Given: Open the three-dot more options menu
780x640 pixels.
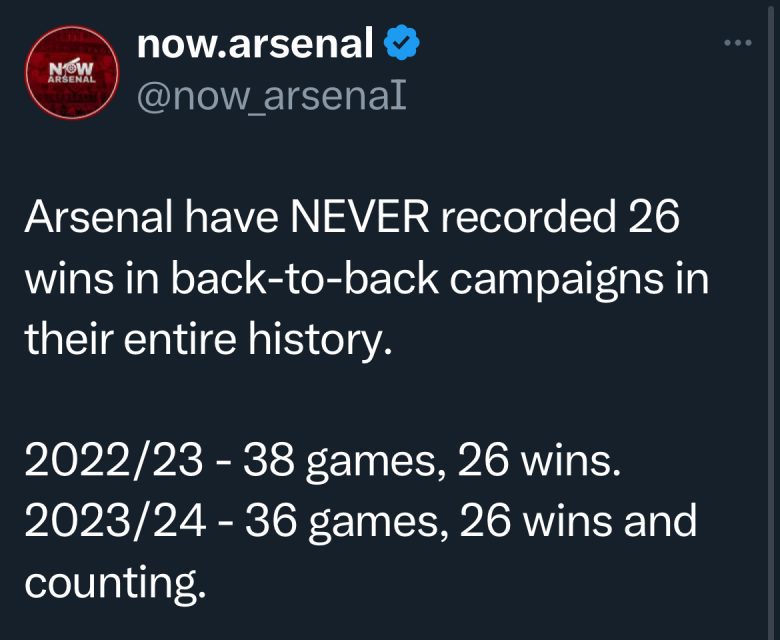Looking at the screenshot, I should (737, 43).
